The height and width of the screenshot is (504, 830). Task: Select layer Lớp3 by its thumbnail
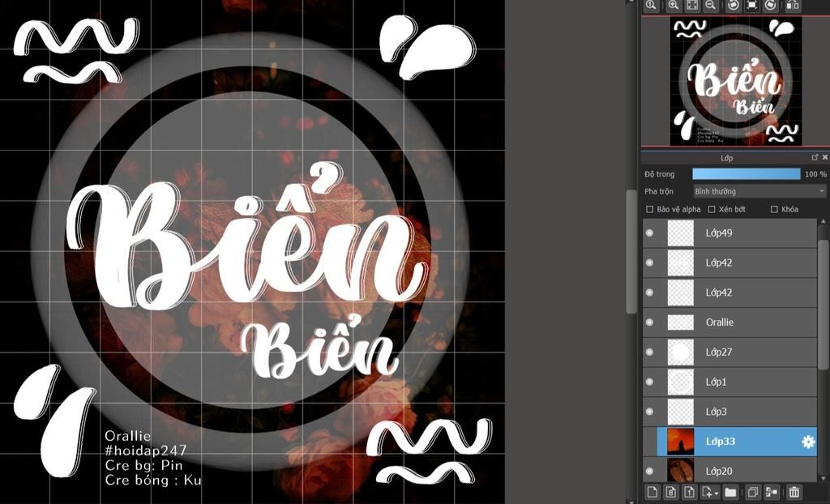click(681, 412)
